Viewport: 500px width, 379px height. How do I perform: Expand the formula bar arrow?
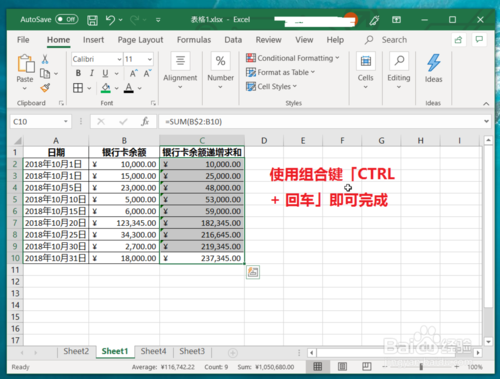pyautogui.click(x=487, y=122)
